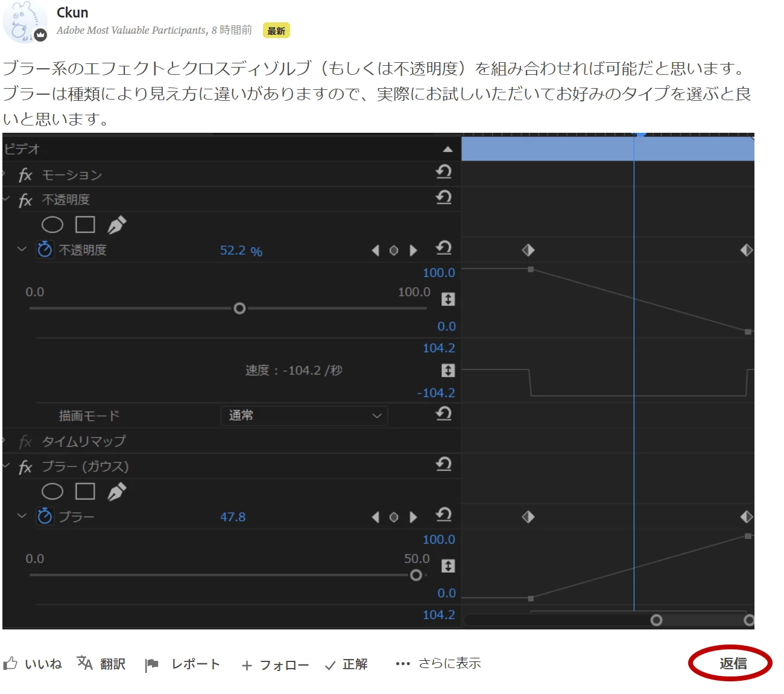
Task: Collapse the ビデオ section arrow
Action: click(x=447, y=149)
